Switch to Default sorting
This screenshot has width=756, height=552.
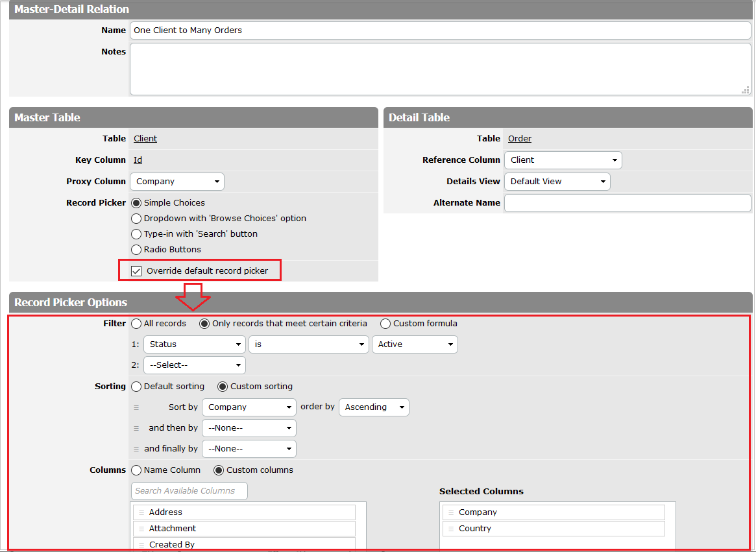pos(136,387)
